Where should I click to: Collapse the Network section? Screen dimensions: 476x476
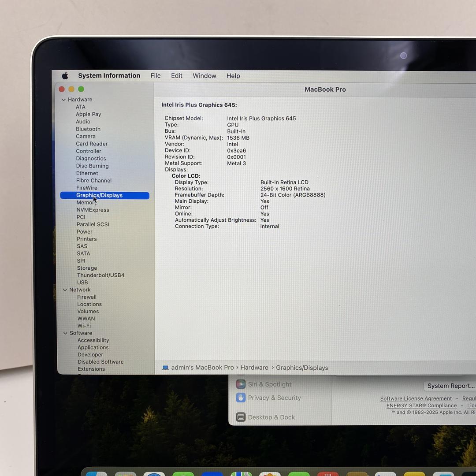pyautogui.click(x=65, y=290)
